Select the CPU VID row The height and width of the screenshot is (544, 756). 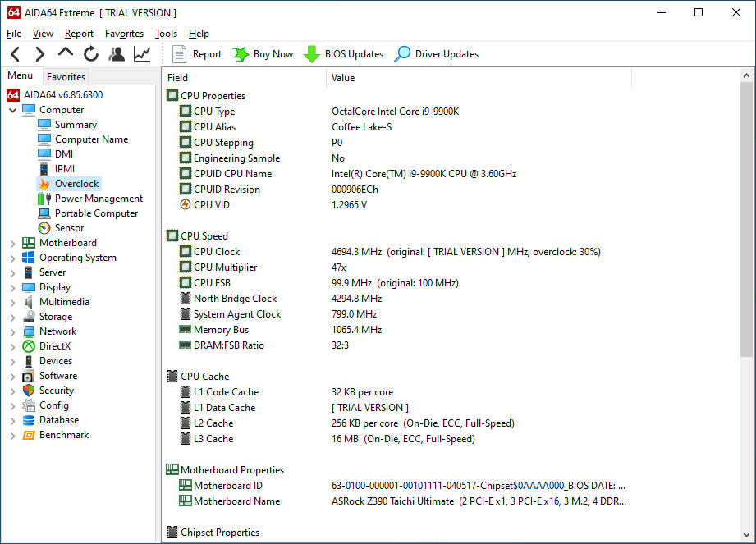tap(396, 205)
